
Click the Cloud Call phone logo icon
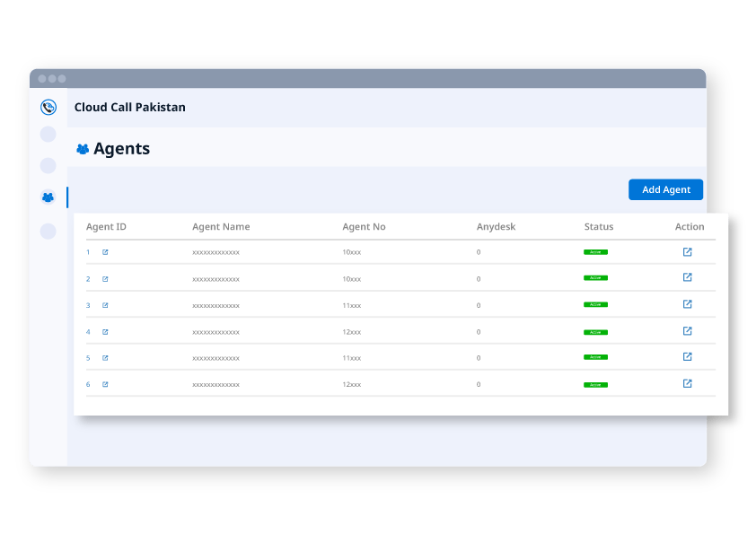[x=48, y=108]
